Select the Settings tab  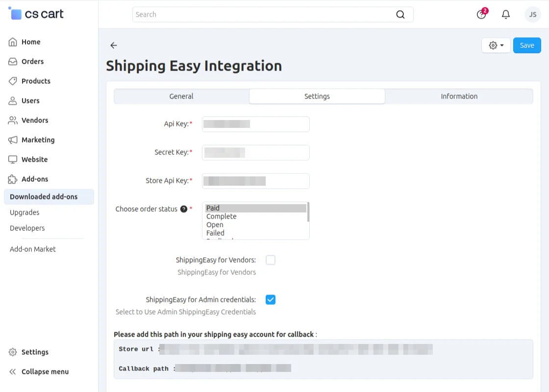coord(317,96)
